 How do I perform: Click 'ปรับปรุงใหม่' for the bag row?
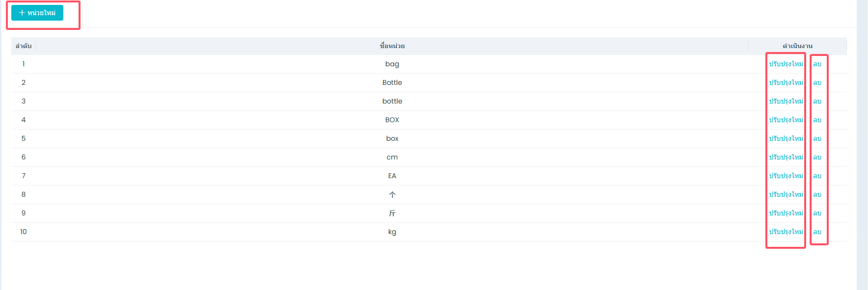pyautogui.click(x=786, y=64)
